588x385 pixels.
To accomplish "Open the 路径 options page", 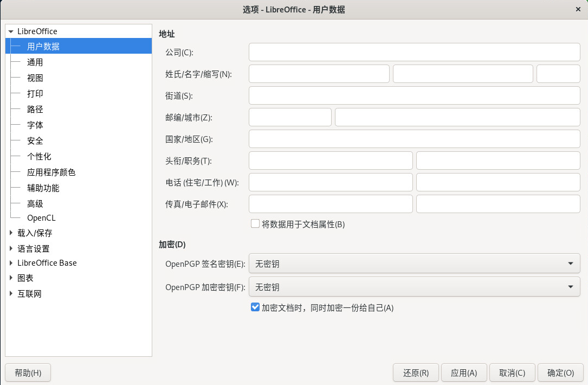I will pos(35,109).
